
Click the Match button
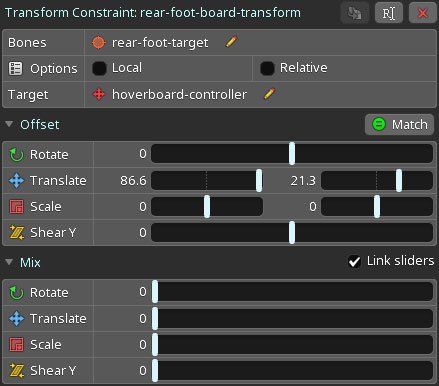[x=399, y=124]
